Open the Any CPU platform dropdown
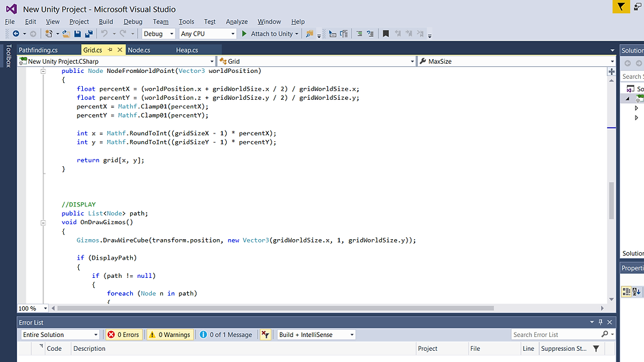This screenshot has width=644, height=362. [208, 34]
